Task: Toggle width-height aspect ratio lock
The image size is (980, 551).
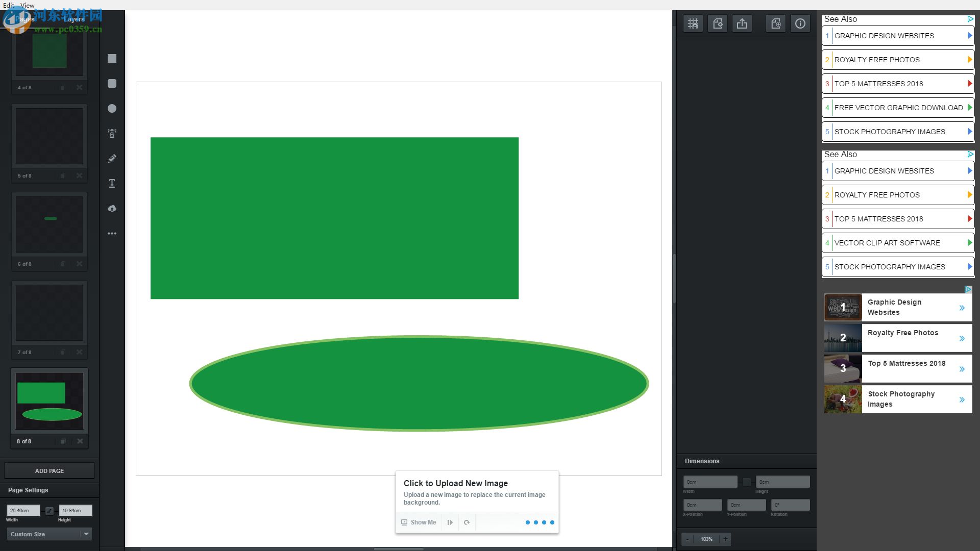Action: [50, 510]
